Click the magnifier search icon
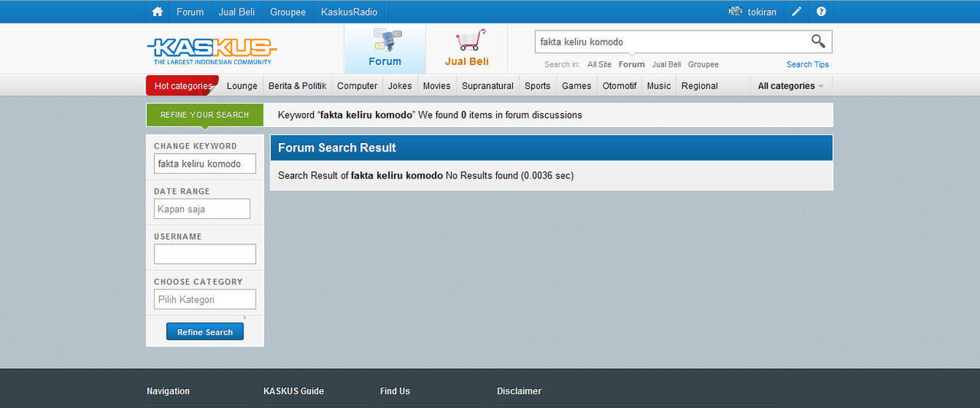980x408 pixels. coord(818,41)
